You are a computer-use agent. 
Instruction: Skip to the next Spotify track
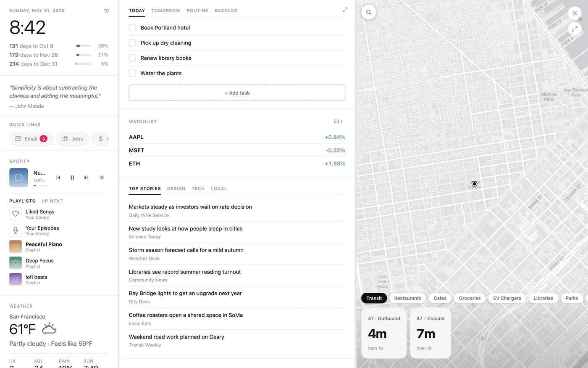(x=86, y=177)
